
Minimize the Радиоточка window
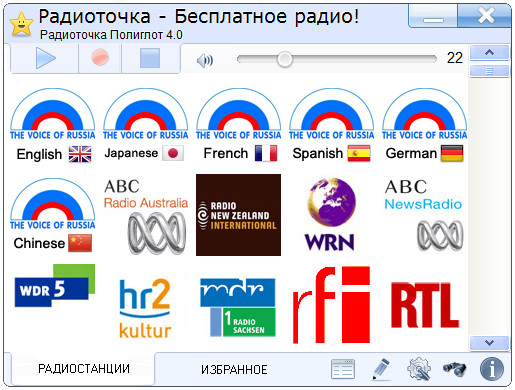pos(433,16)
